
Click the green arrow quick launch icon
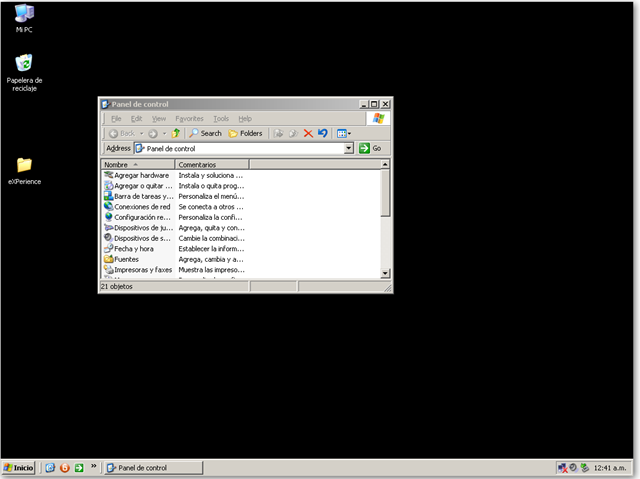tap(79, 468)
